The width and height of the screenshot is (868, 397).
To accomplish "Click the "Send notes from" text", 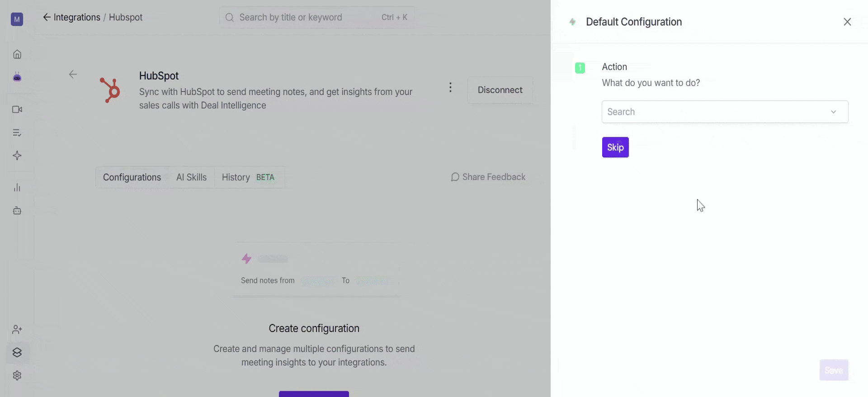I will pyautogui.click(x=268, y=280).
